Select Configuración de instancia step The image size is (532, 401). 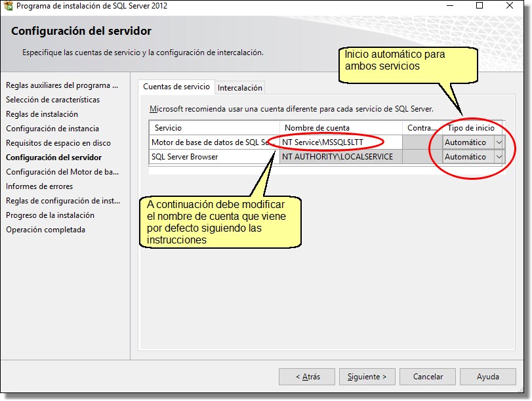coord(52,129)
